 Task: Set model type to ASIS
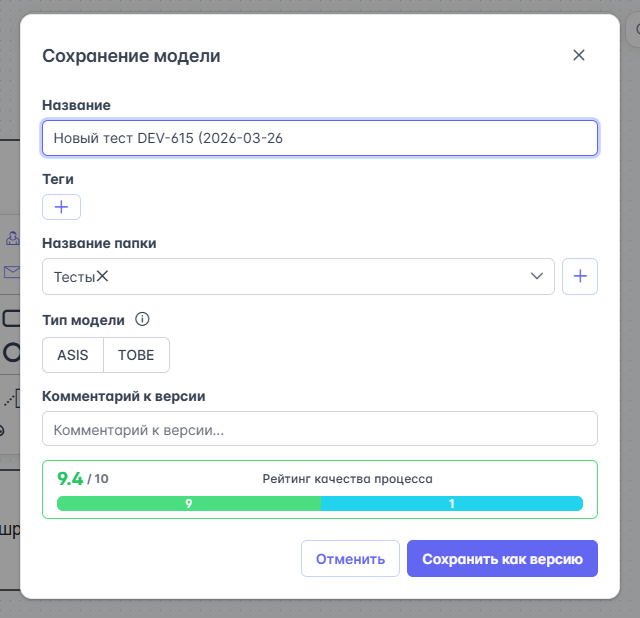pos(73,355)
